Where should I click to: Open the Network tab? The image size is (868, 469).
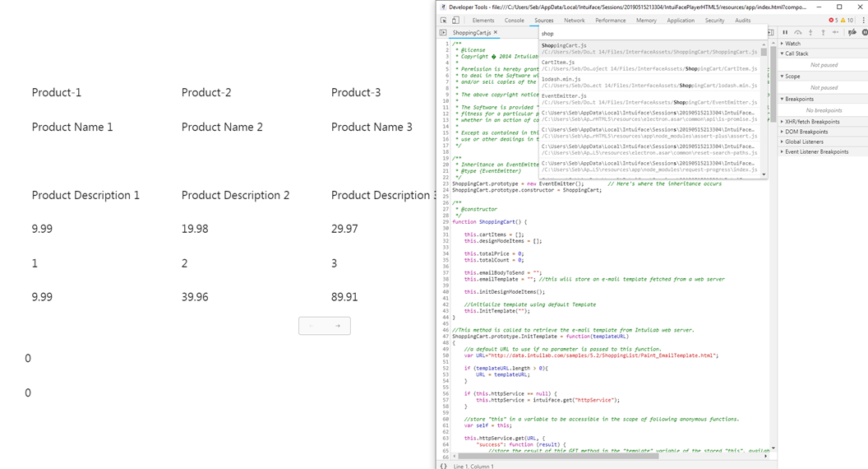574,21
